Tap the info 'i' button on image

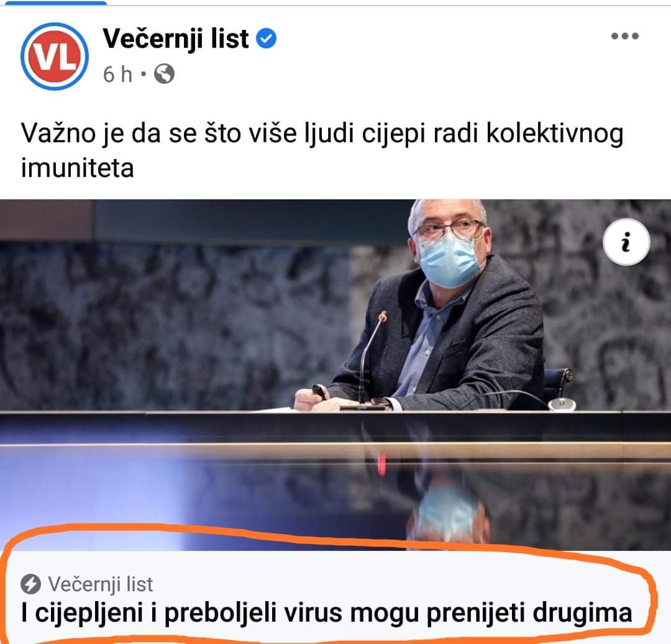click(626, 242)
